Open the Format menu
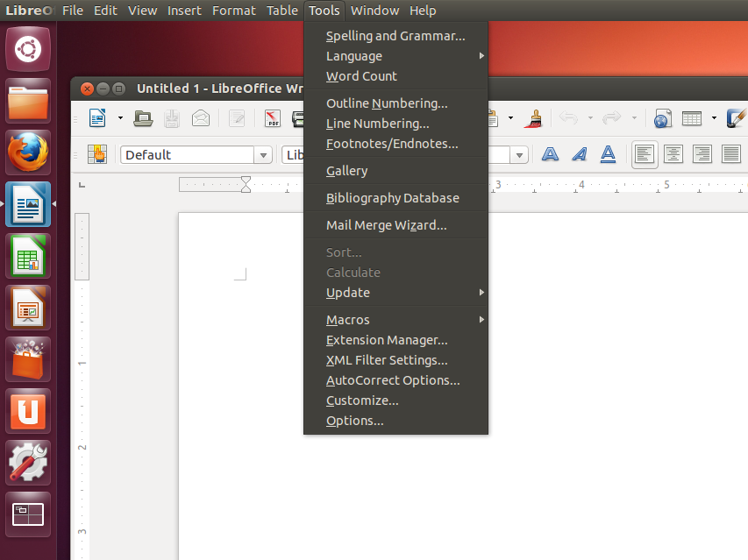This screenshot has height=560, width=748. click(x=234, y=10)
